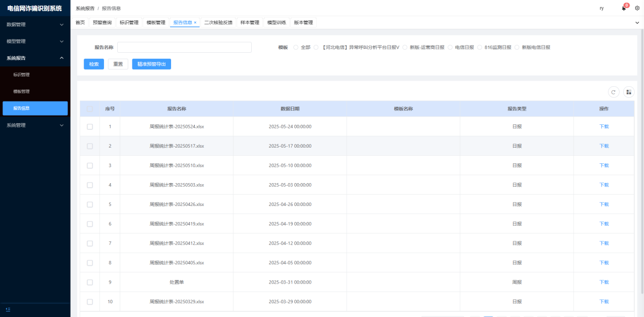Open the 模型训练 tab
The height and width of the screenshot is (317, 644).
pos(277,23)
